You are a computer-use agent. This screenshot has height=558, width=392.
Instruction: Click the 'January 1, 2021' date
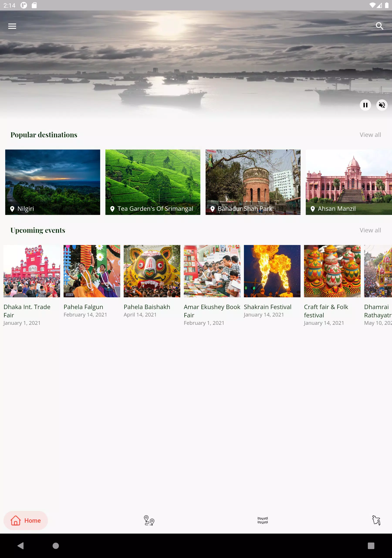coord(22,323)
